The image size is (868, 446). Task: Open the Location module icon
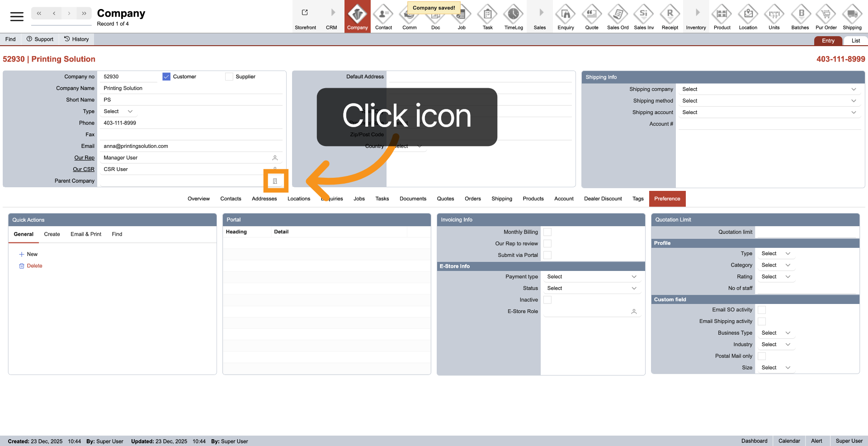[748, 15]
